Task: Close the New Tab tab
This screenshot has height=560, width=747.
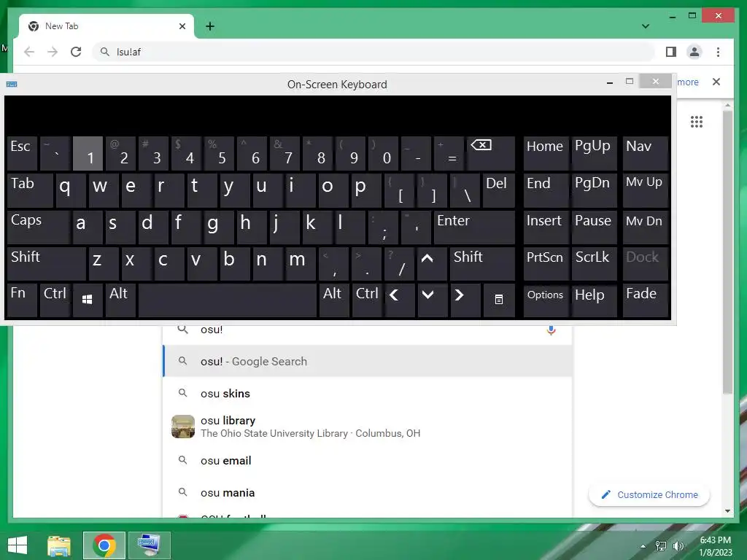Action: click(x=182, y=26)
